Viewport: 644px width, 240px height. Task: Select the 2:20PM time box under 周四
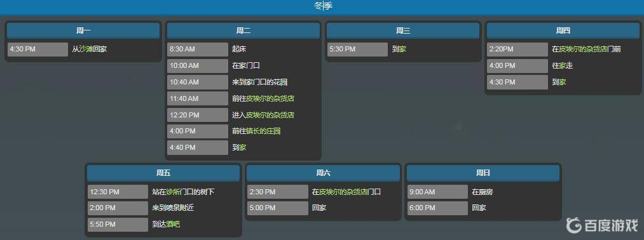tap(517, 50)
